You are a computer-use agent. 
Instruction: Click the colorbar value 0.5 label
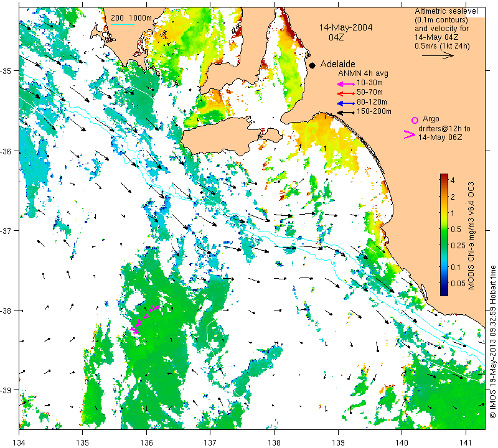(456, 229)
